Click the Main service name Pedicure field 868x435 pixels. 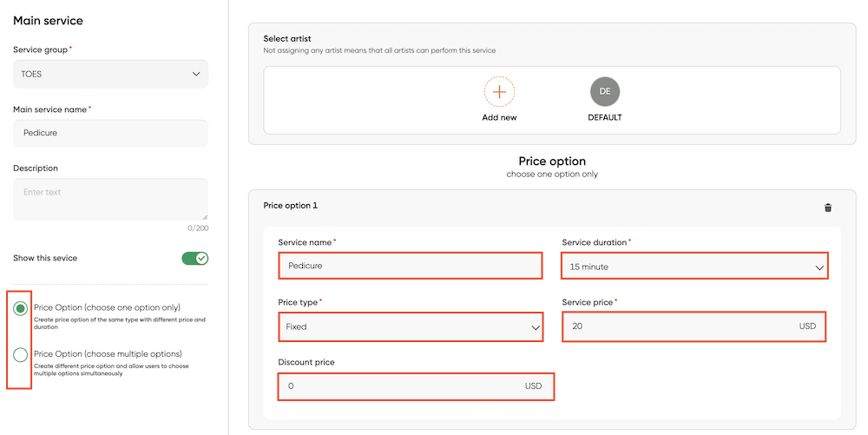pos(111,134)
